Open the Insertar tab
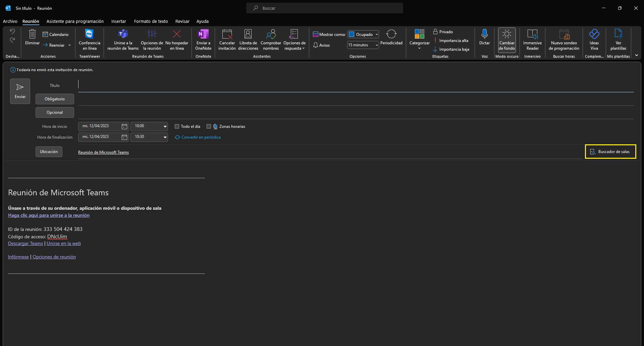 [x=119, y=21]
